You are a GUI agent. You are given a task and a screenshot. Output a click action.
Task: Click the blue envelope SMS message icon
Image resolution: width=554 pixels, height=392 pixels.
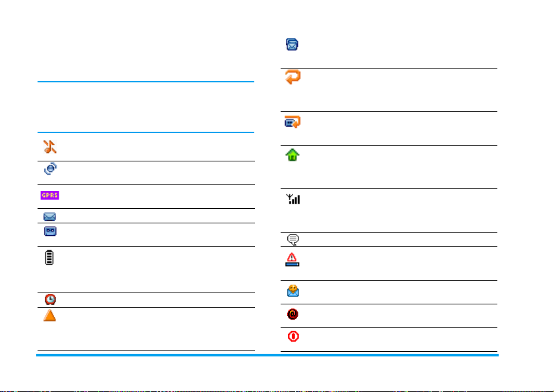tap(49, 216)
